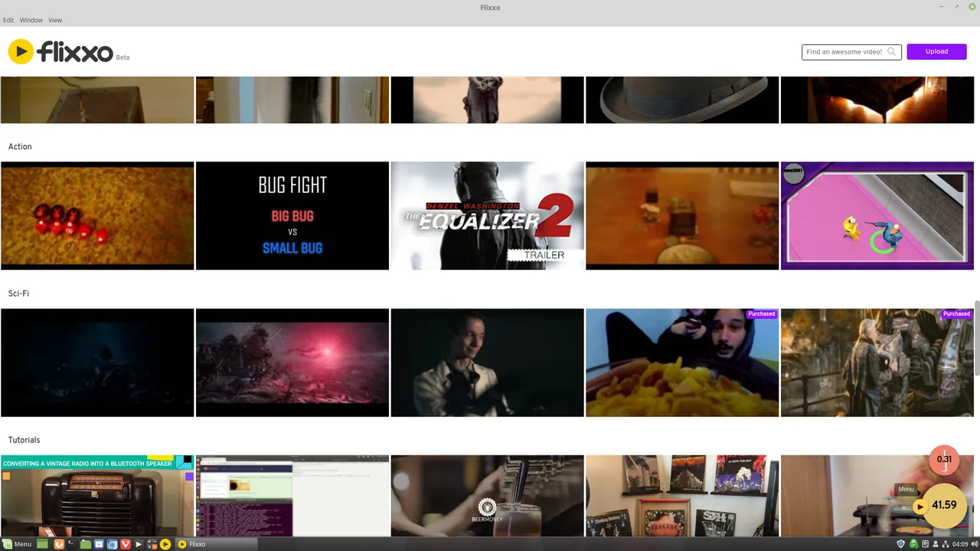Click the Flixxo launcher icon in taskbar
The width and height of the screenshot is (980, 551).
165,544
